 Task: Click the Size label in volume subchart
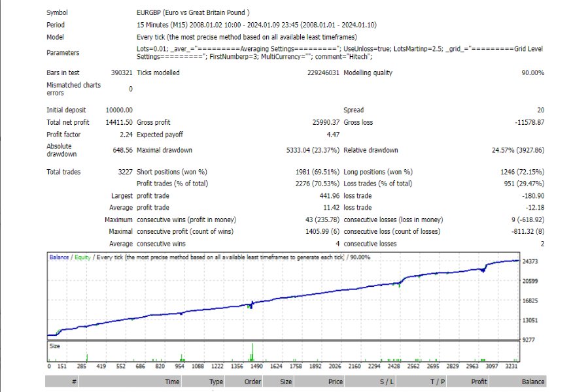pyautogui.click(x=55, y=346)
